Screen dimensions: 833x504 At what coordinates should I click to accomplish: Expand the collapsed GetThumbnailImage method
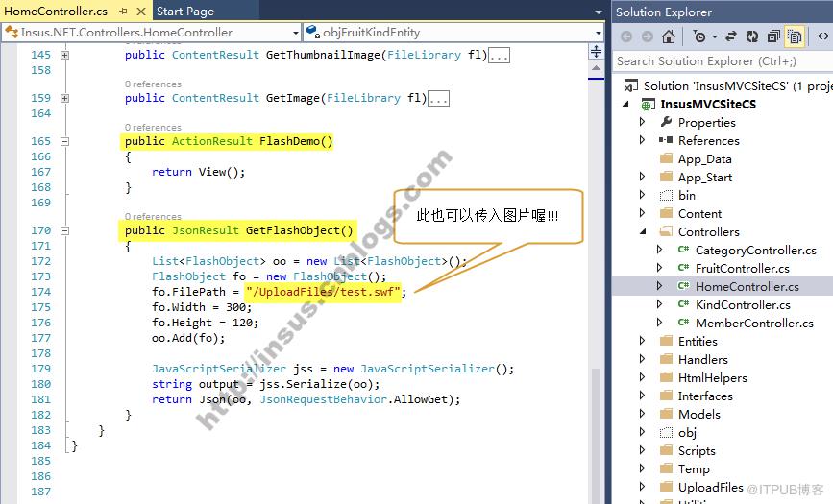tap(64, 55)
